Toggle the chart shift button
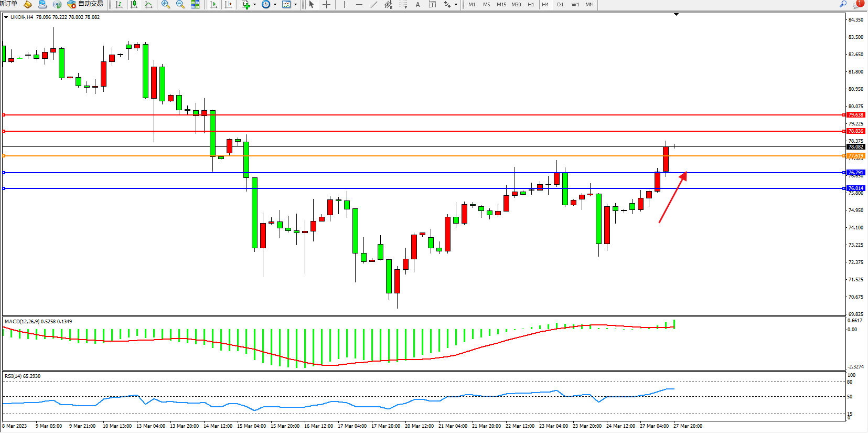868x433 pixels. 228,5
